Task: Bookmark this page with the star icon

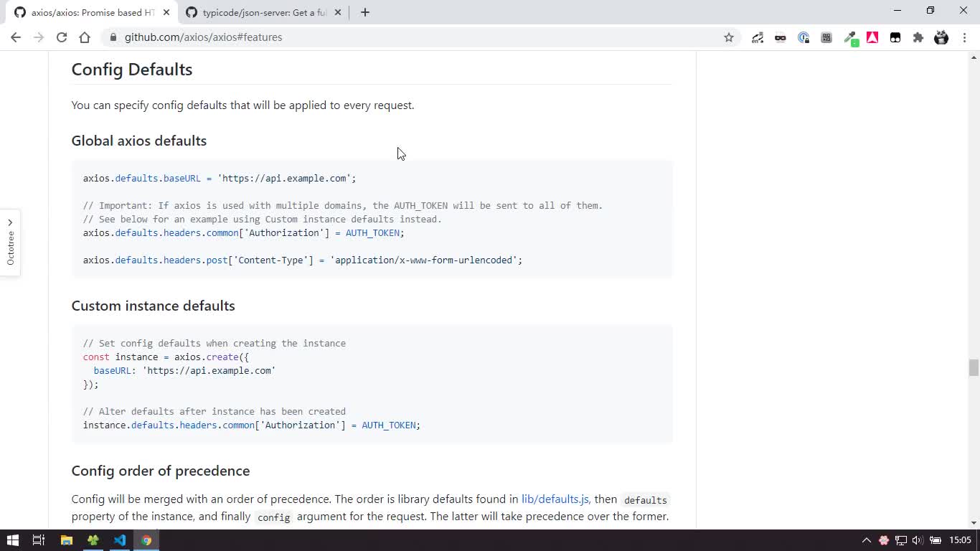Action: [x=729, y=37]
